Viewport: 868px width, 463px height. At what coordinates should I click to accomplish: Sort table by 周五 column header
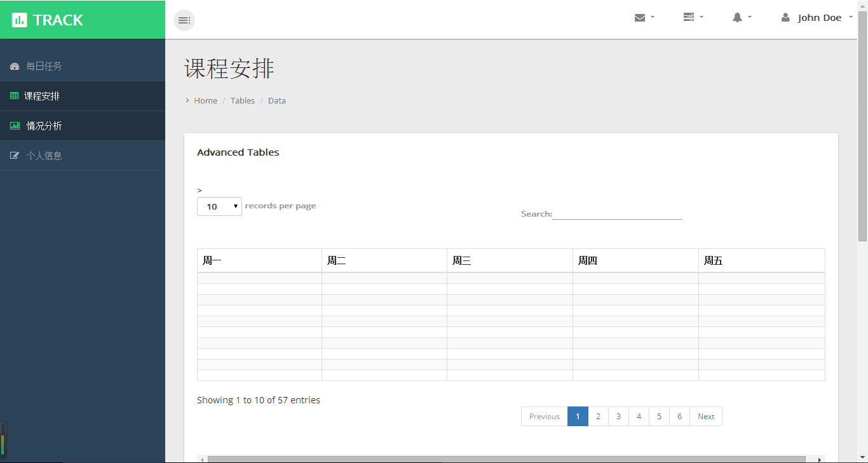tap(762, 260)
